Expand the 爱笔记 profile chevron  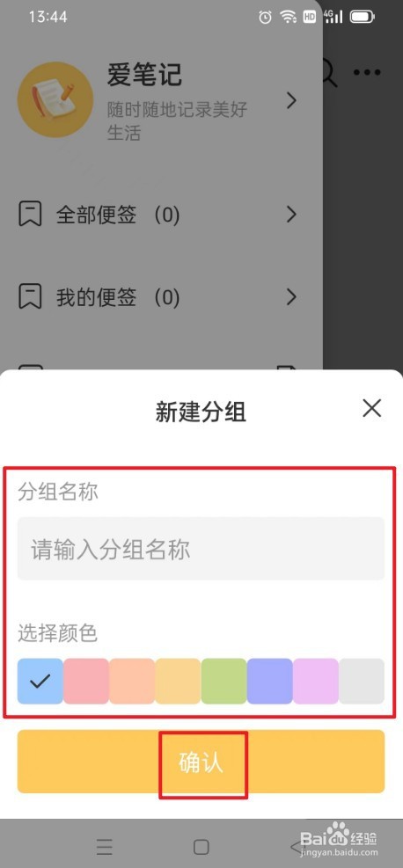coord(291,100)
